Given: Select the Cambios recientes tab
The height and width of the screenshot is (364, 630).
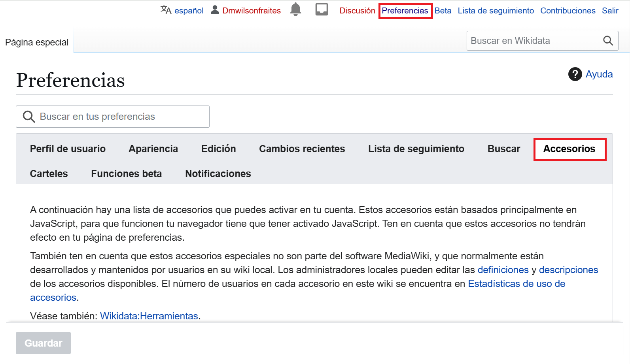Looking at the screenshot, I should (302, 149).
